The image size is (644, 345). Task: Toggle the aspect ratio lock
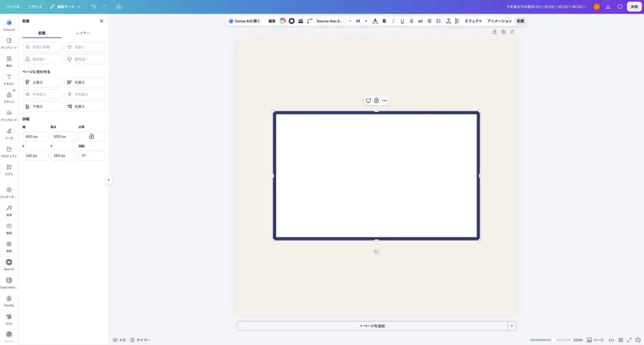91,136
